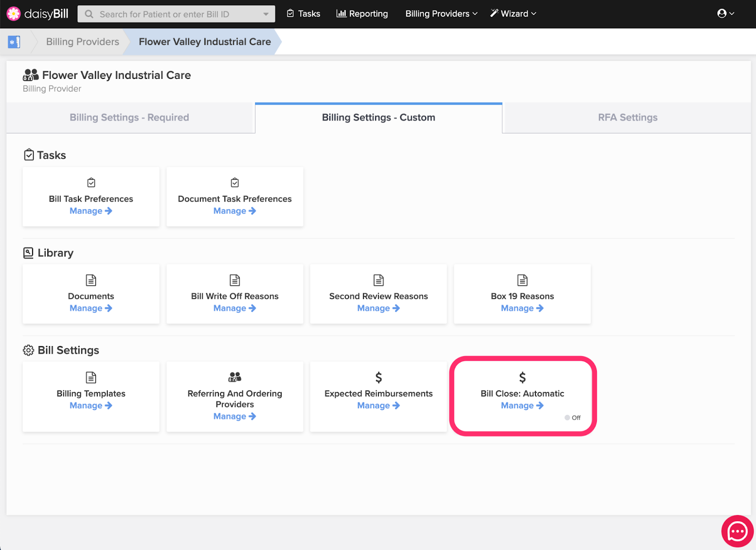Open the user account dropdown

coord(726,14)
